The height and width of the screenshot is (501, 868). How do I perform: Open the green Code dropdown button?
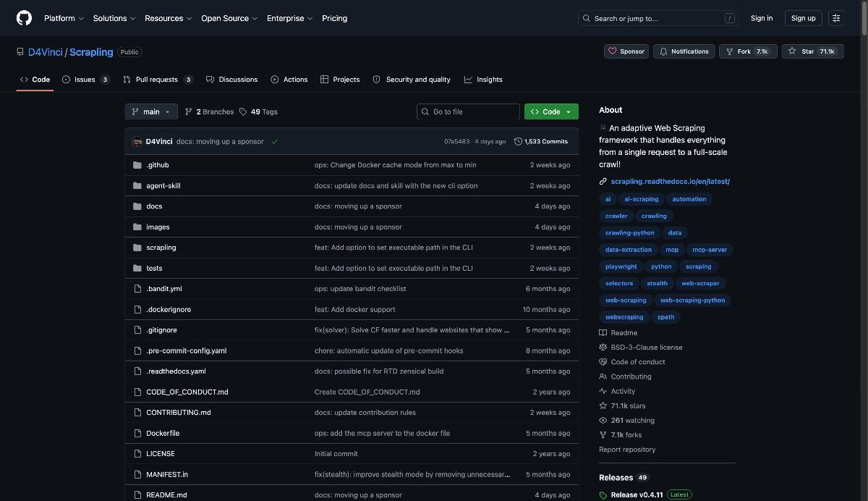click(551, 111)
